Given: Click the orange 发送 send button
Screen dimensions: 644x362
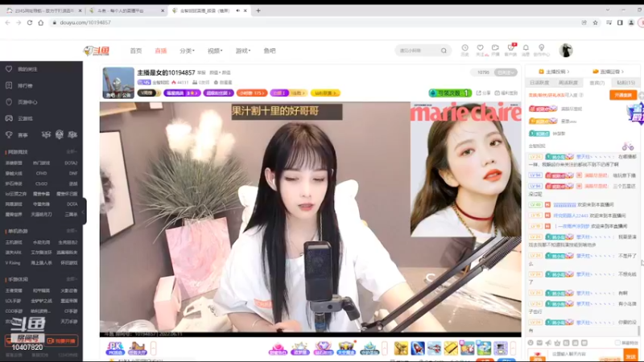Looking at the screenshot, I should (631, 356).
